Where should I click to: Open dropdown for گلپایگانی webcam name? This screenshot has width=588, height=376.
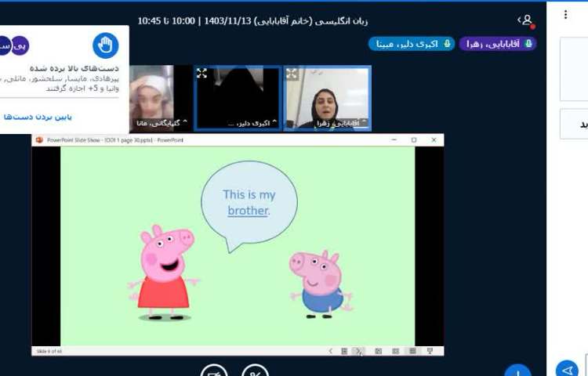click(x=185, y=123)
